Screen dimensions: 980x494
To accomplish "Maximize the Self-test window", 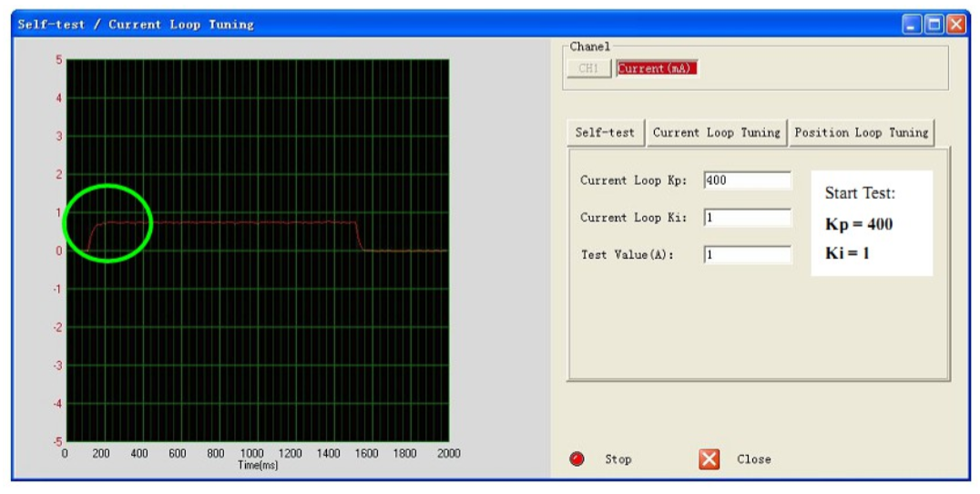I will click(x=934, y=25).
